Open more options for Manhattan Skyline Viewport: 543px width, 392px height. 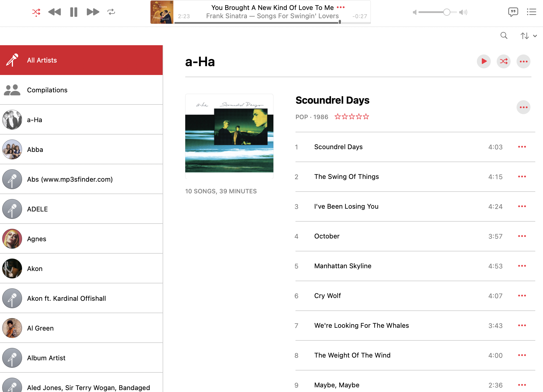(522, 266)
